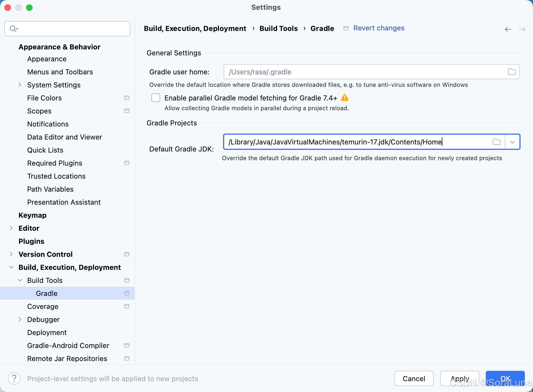Screen dimensions: 533x392
Task: Click the back arrow navigation icon
Action: click(x=508, y=29)
